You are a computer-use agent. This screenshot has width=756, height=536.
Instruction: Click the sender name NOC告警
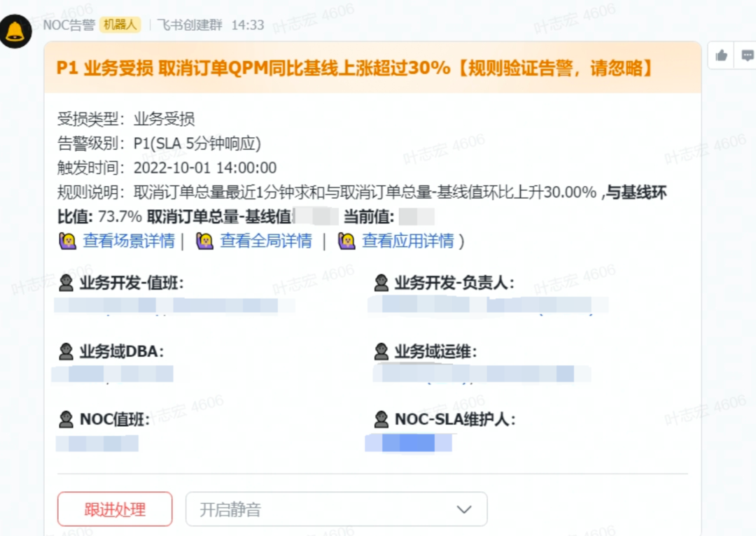(x=69, y=25)
